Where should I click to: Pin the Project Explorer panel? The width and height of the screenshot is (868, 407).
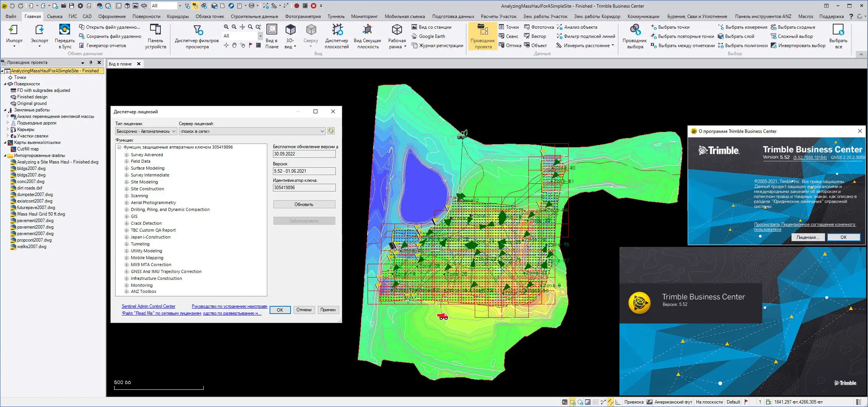point(91,62)
